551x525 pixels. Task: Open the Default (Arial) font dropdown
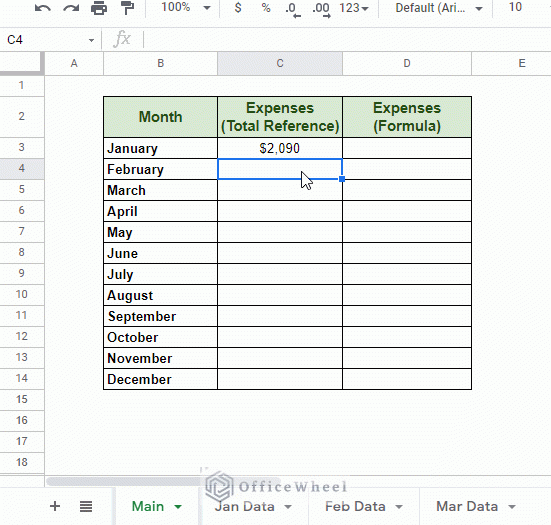pos(439,8)
